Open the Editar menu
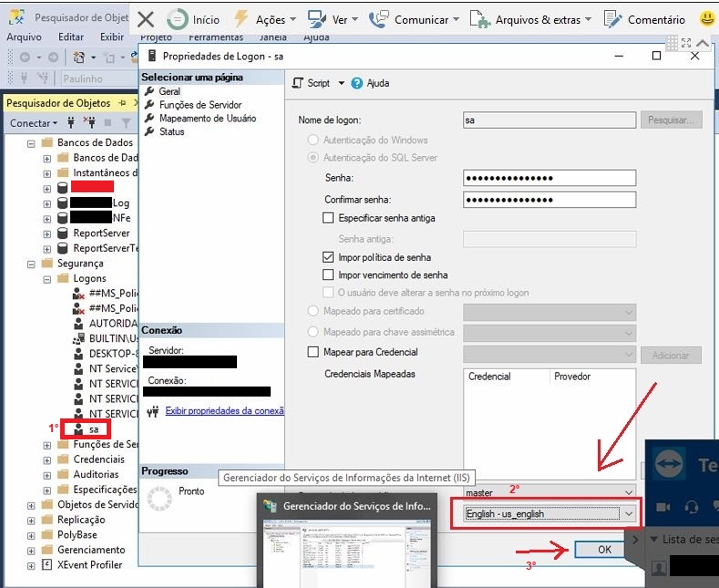The height and width of the screenshot is (588, 719). pos(70,36)
